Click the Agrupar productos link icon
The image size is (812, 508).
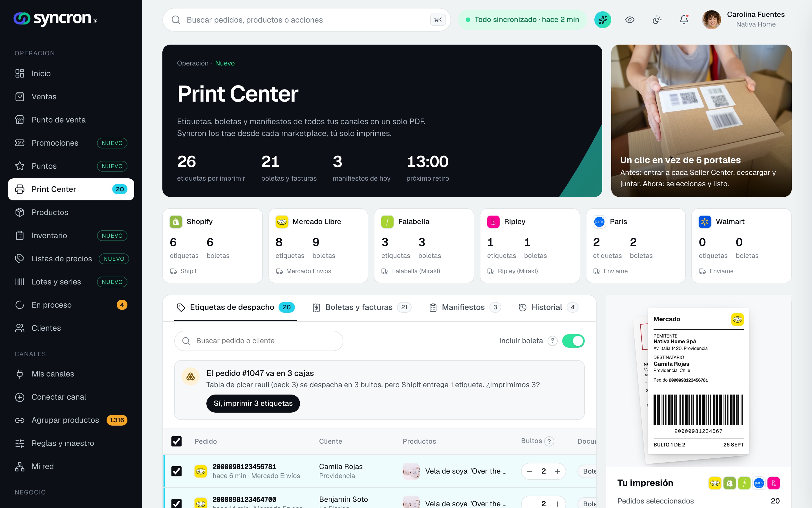(x=20, y=420)
